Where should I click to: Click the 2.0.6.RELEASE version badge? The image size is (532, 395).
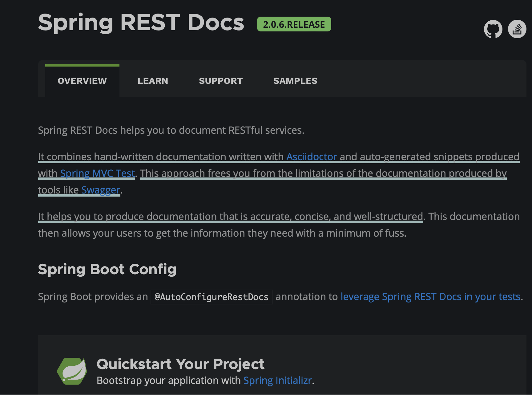[x=294, y=24]
